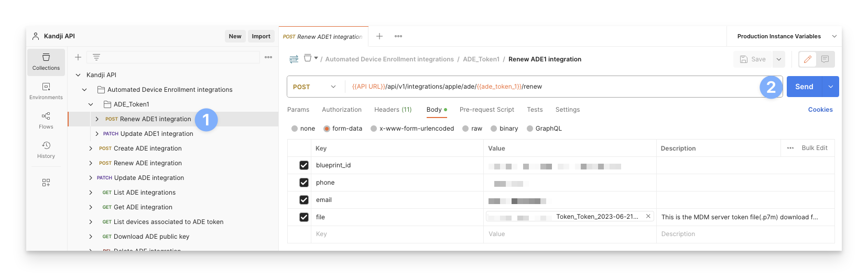
Task: Collapse the Automated Device Enrollment integrations folder
Action: (84, 90)
